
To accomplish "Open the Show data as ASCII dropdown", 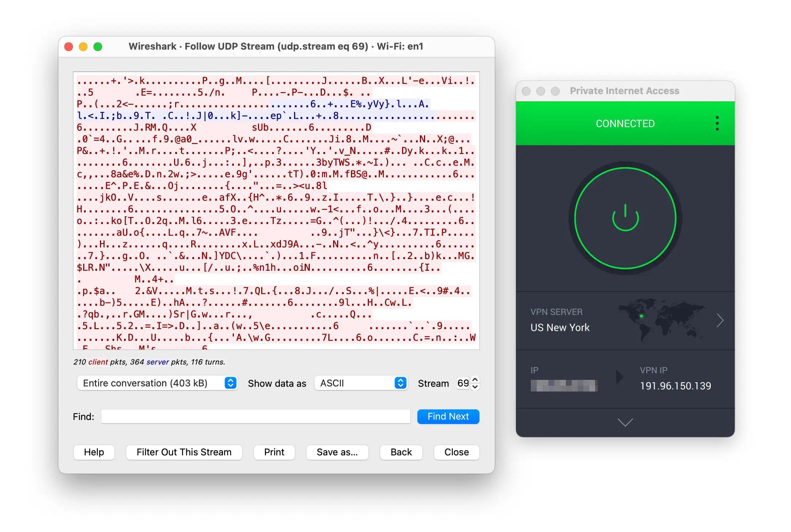I will coord(361,383).
